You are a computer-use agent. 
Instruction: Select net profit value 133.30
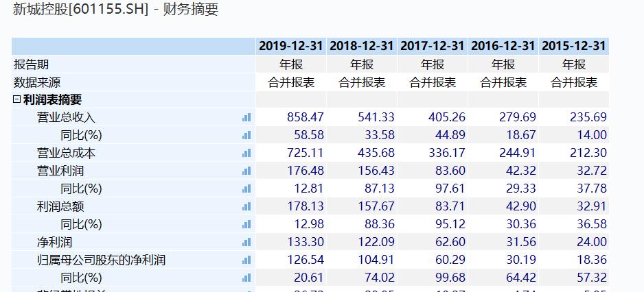[x=305, y=242]
